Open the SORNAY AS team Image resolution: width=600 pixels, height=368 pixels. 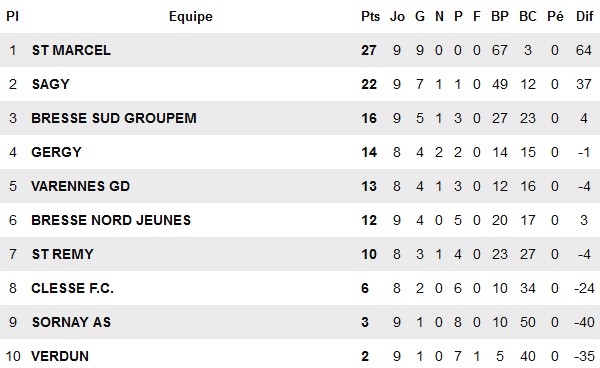coord(71,322)
